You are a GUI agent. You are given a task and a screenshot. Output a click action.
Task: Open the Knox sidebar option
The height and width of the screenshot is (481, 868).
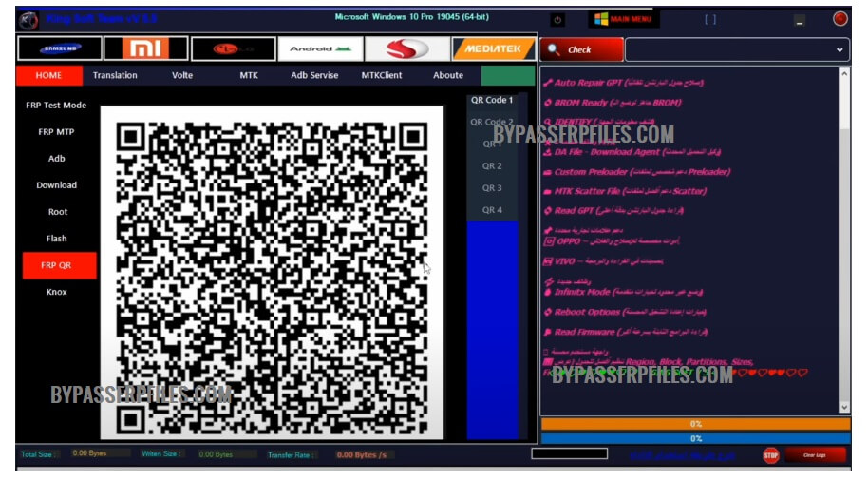click(57, 292)
